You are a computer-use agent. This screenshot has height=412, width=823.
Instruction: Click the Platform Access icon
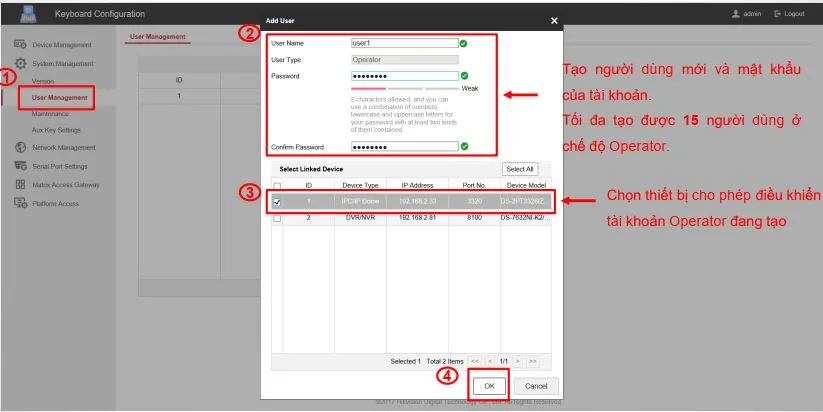(20, 203)
